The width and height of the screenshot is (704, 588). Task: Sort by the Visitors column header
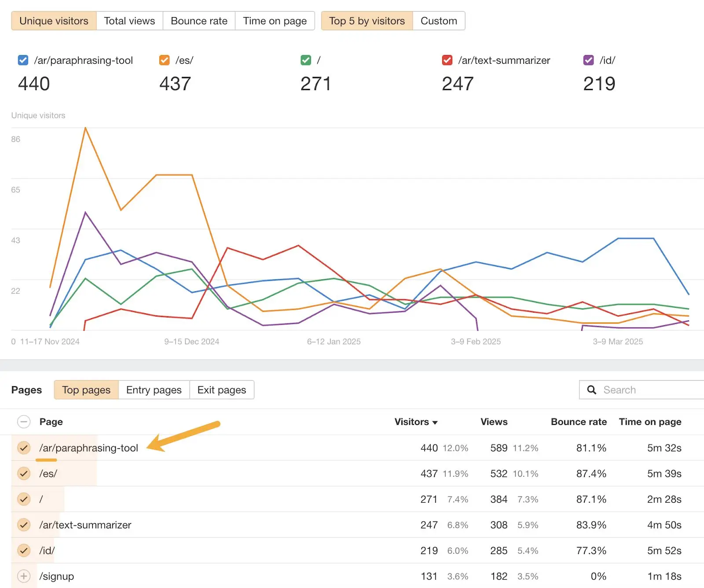point(416,422)
